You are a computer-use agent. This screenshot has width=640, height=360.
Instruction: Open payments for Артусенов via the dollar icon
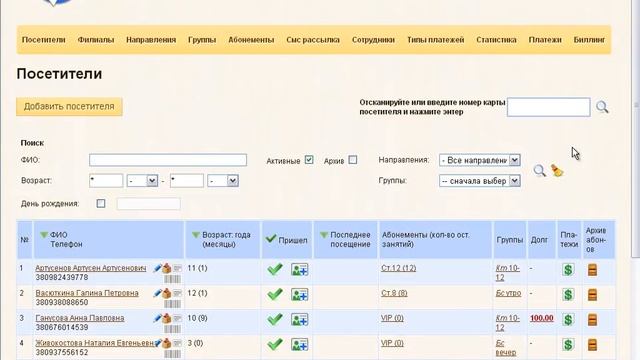568,270
